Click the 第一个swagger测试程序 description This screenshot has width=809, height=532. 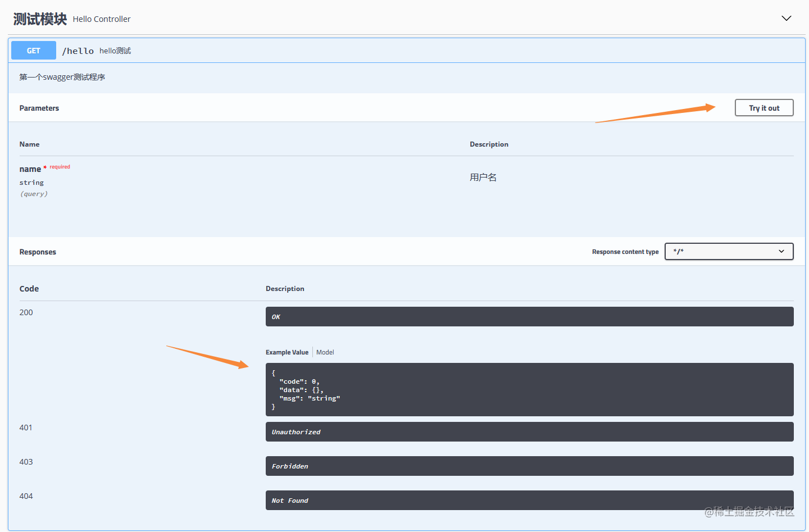62,77
